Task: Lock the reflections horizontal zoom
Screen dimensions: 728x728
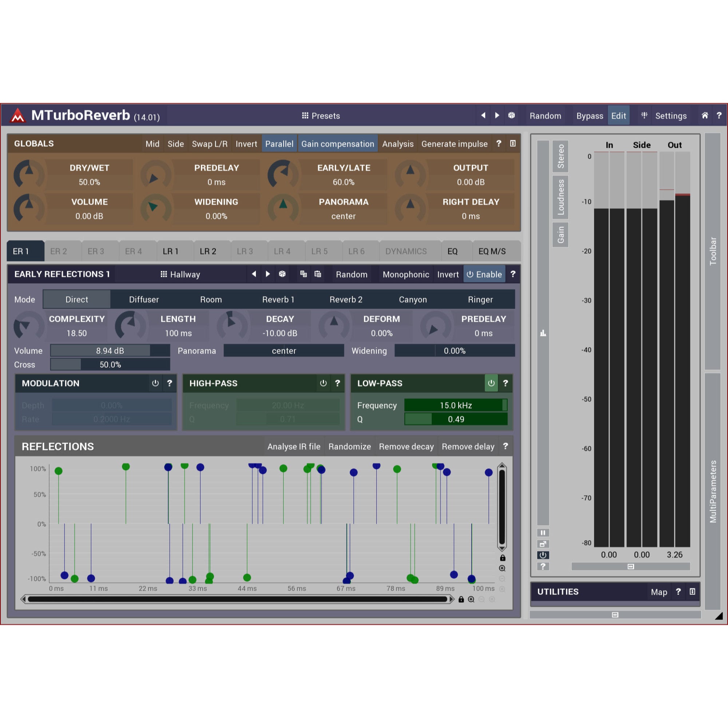Action: tap(461, 599)
